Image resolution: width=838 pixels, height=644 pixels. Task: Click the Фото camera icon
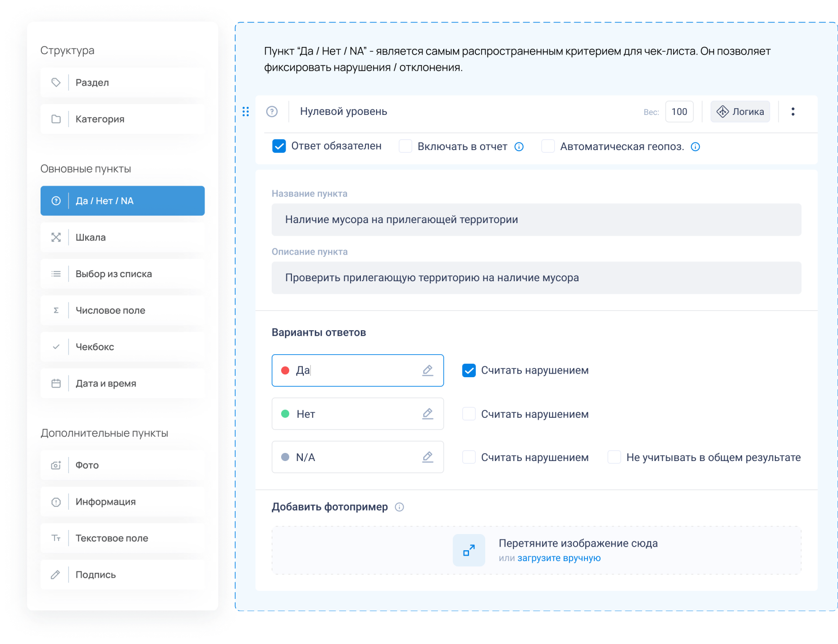56,465
